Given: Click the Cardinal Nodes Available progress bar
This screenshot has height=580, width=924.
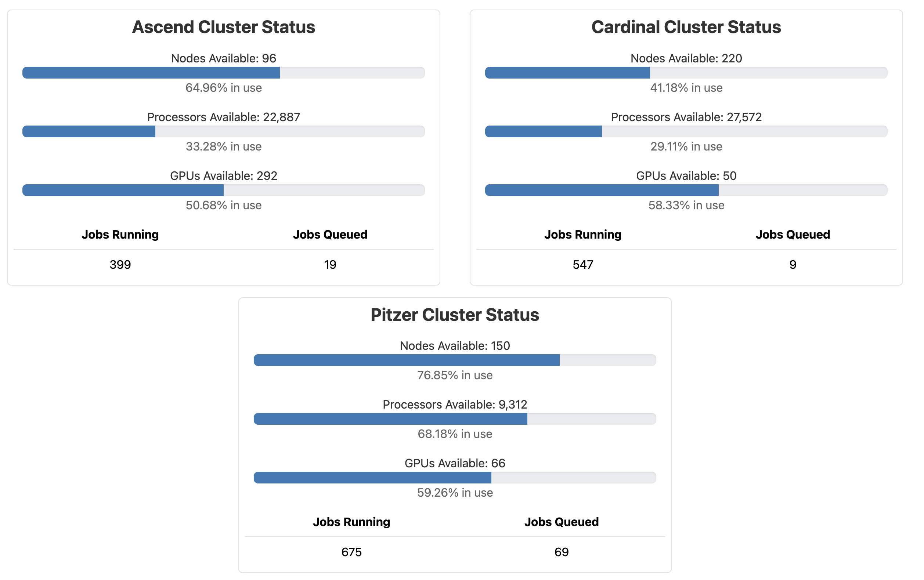Looking at the screenshot, I should click(686, 73).
